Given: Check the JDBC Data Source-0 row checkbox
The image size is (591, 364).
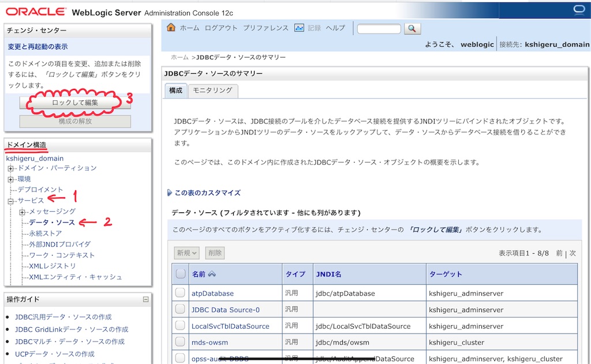Looking at the screenshot, I should pyautogui.click(x=180, y=309).
